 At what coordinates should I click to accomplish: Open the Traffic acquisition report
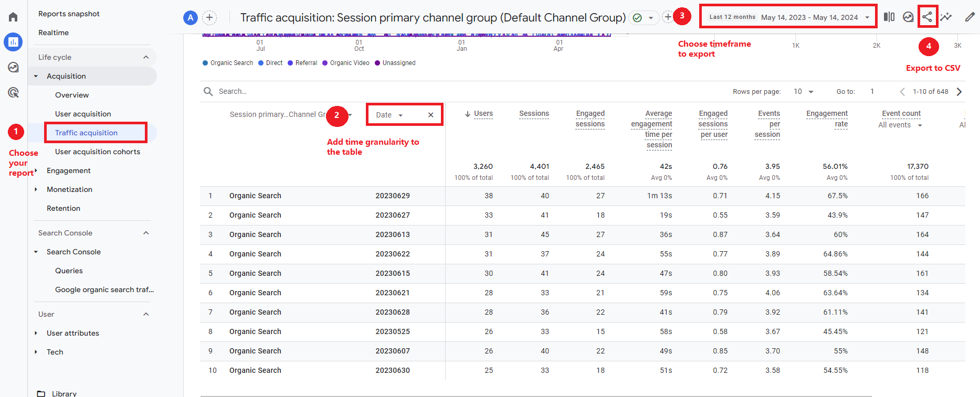point(86,133)
